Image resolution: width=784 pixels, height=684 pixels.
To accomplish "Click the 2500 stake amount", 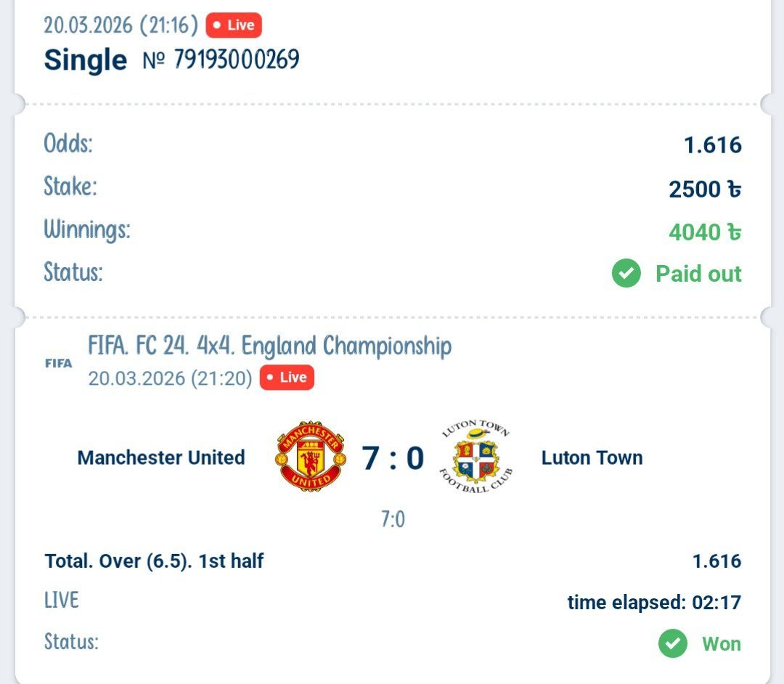I will pyautogui.click(x=704, y=189).
